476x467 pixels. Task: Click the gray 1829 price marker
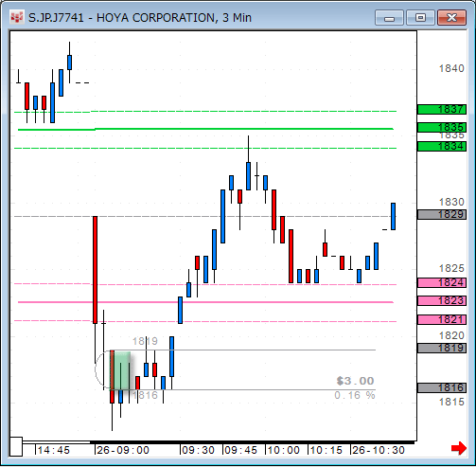point(442,215)
